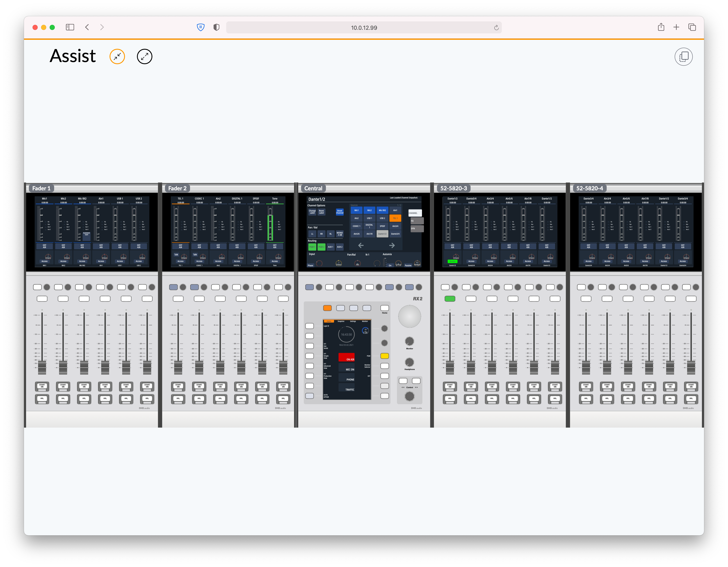
Task: Choose MONO -3 dB pan mode
Action: pos(339,234)
